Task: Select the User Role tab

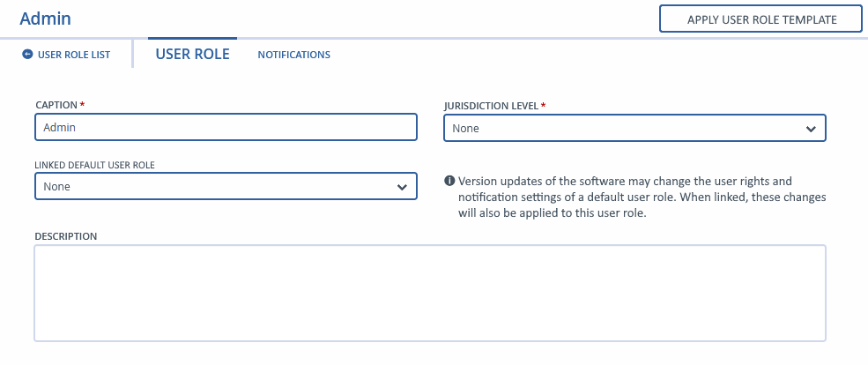Action: click(192, 54)
